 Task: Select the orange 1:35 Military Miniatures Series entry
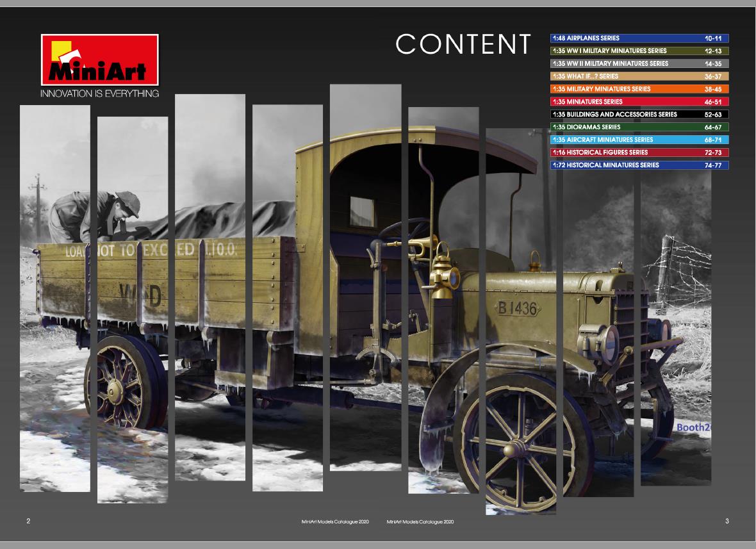click(639, 88)
